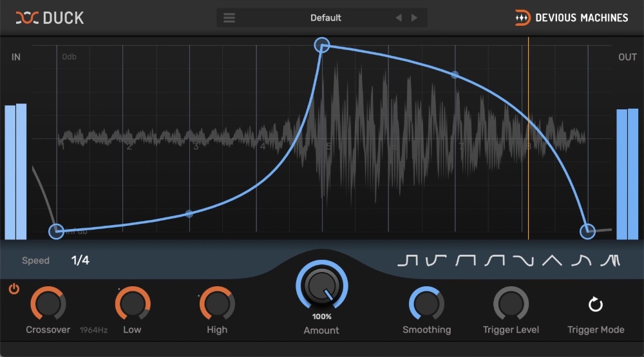Select the third square curve shape
The height and width of the screenshot is (357, 644).
point(466,260)
